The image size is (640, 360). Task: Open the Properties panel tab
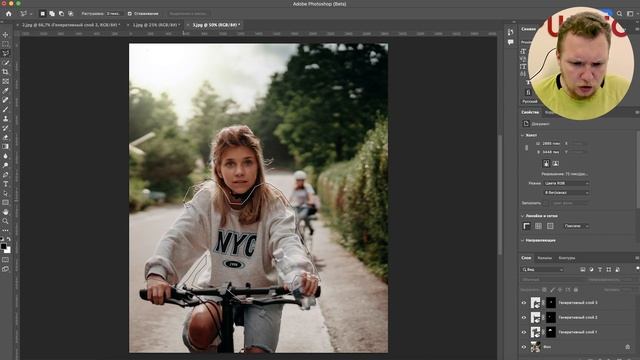530,112
